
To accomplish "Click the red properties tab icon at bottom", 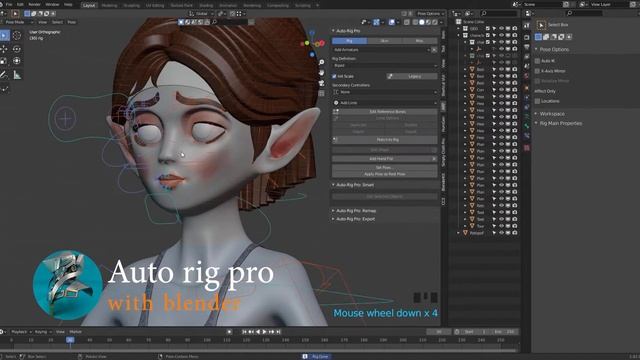I will pyautogui.click(x=527, y=147).
